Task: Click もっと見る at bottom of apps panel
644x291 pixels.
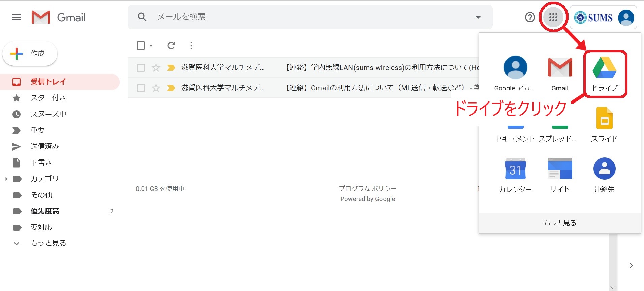Action: pos(560,223)
